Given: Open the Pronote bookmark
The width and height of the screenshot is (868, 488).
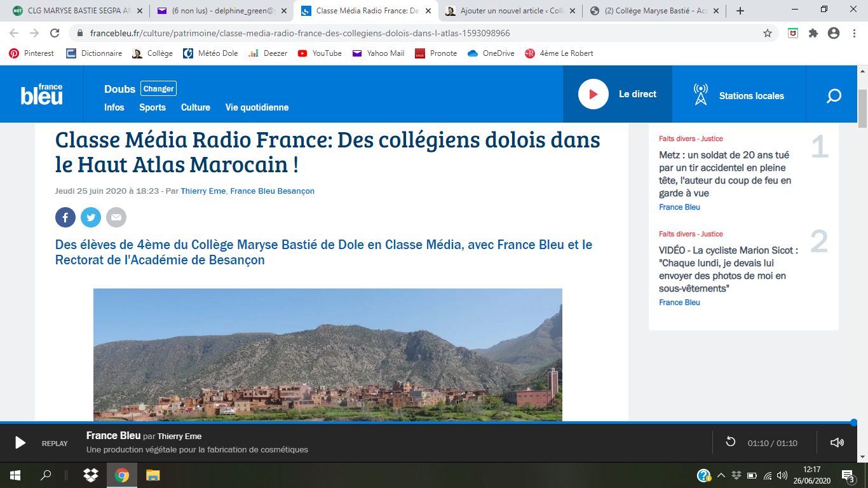Looking at the screenshot, I should click(x=436, y=53).
